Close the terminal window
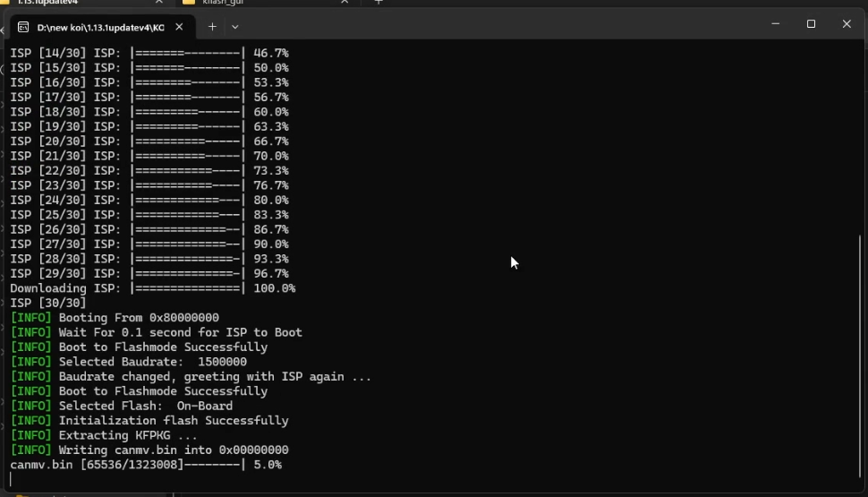The image size is (868, 497). pyautogui.click(x=847, y=24)
